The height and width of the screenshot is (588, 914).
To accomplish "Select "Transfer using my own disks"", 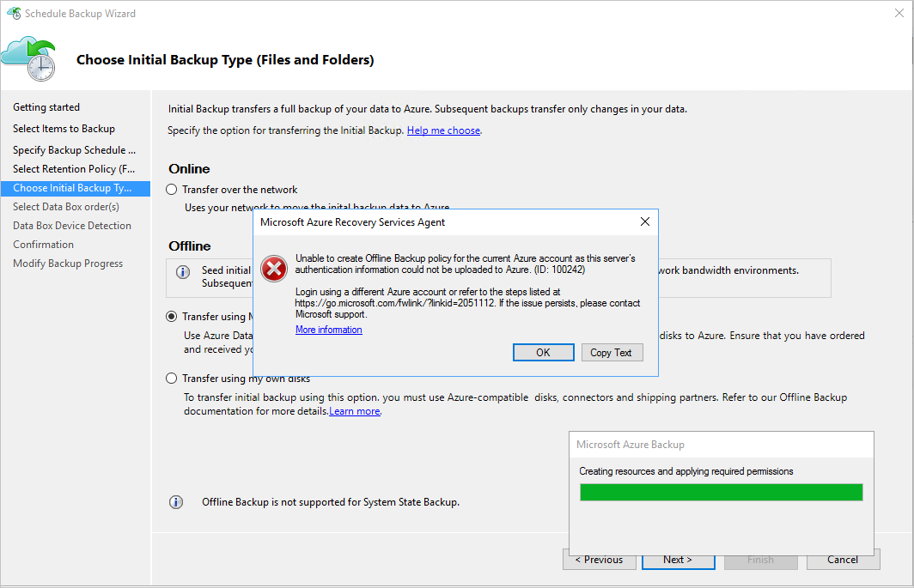I will [171, 378].
